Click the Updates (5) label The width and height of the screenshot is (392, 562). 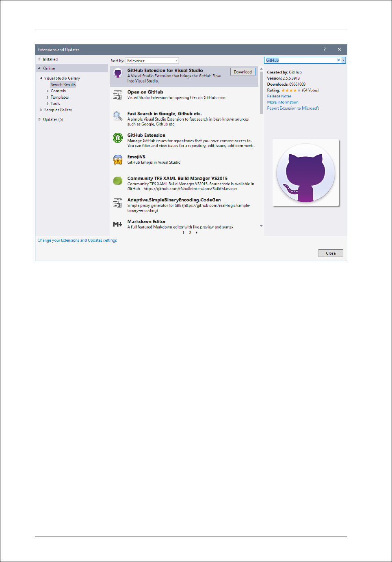tap(53, 119)
